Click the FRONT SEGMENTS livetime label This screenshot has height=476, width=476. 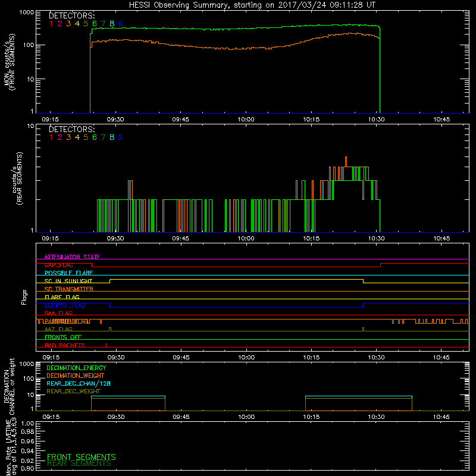tap(82, 457)
